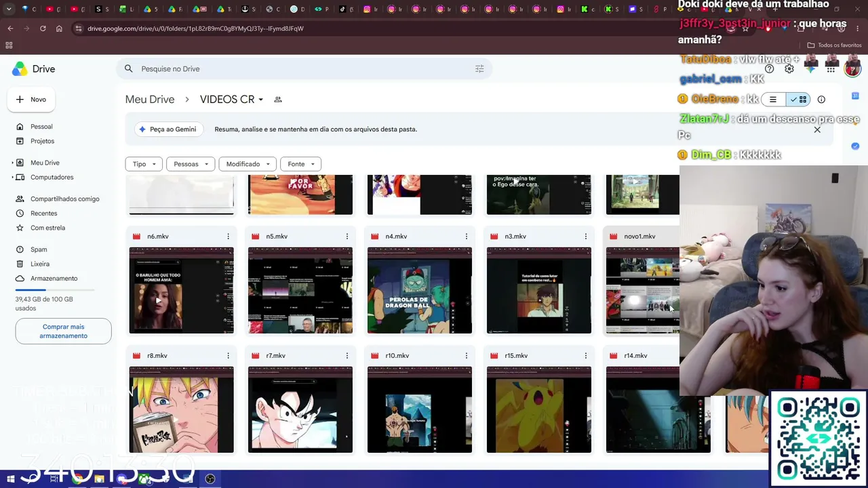Screen dimensions: 868x488
Task: Open share settings icon beside VIDEOS CR
Action: pyautogui.click(x=277, y=100)
